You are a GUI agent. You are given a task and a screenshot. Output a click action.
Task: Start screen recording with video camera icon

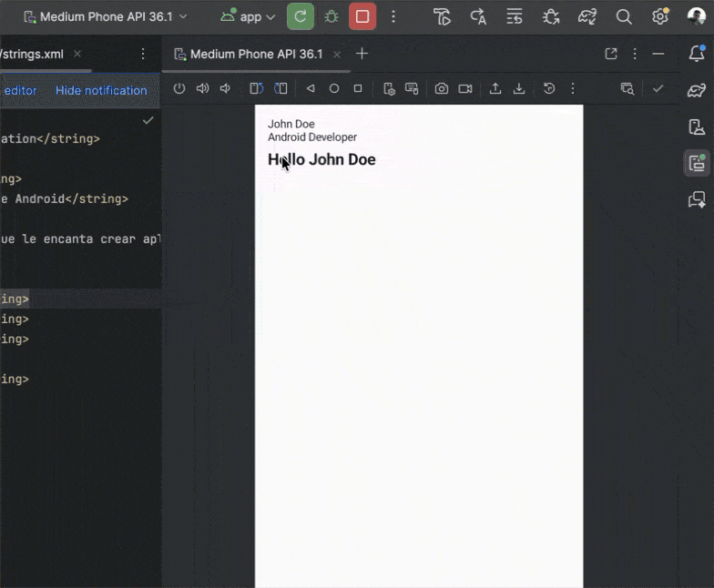click(x=465, y=89)
